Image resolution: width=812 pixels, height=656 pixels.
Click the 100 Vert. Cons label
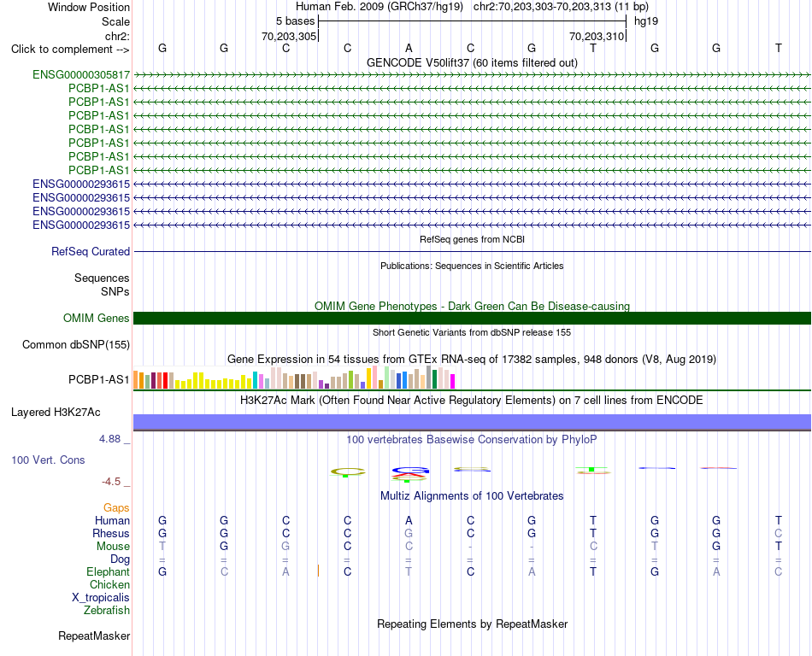[48, 460]
